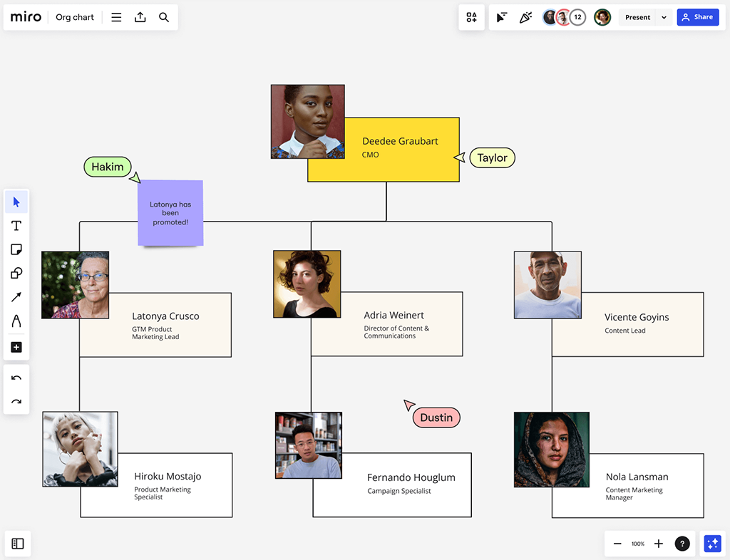Click the Redo arrow

pos(16,401)
